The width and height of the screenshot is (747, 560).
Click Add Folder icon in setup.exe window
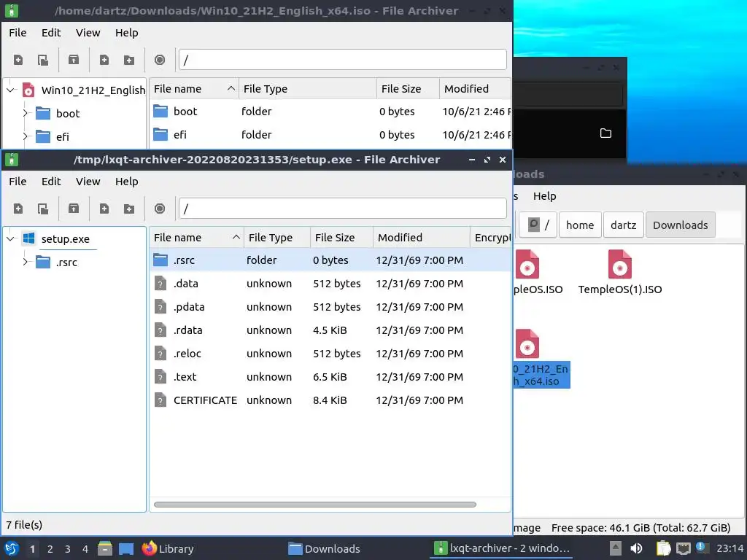click(x=128, y=209)
